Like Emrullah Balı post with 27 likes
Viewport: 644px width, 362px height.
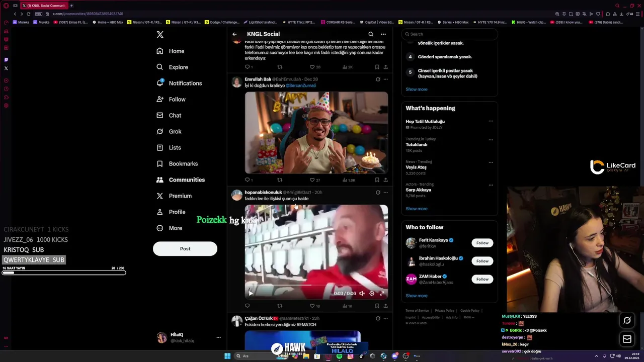click(x=315, y=179)
